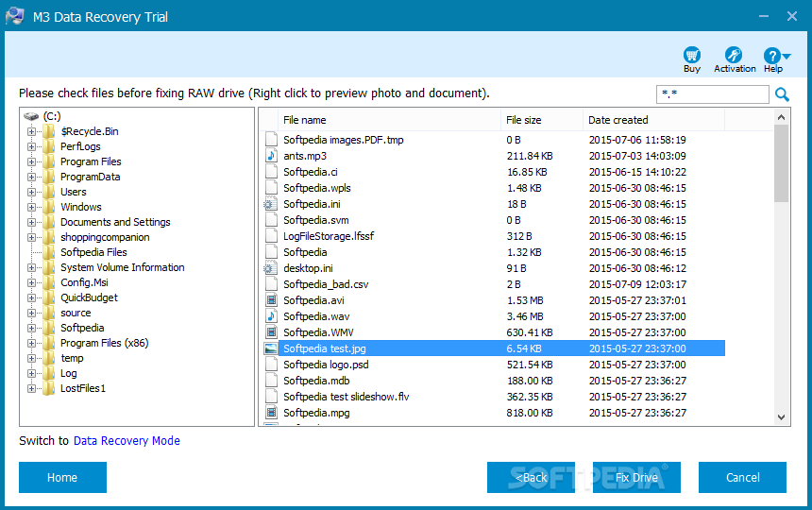
Task: Click the Softpedia.svm file icon
Action: click(271, 220)
